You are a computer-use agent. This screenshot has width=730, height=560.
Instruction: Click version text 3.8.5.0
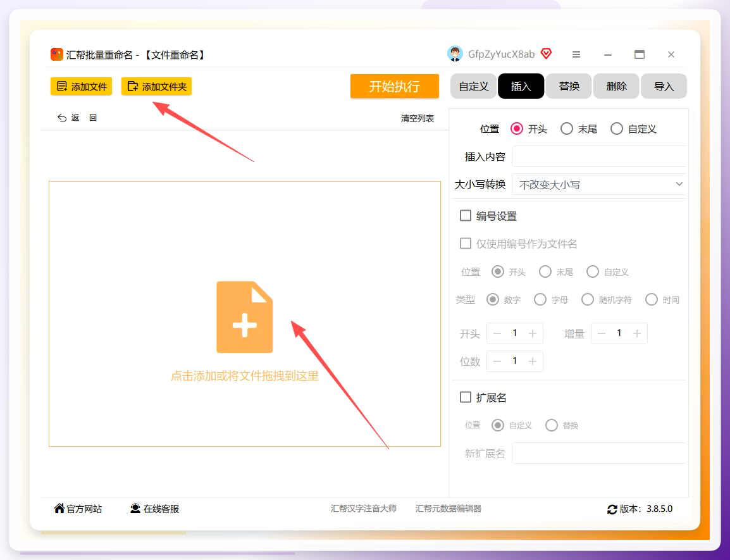659,509
